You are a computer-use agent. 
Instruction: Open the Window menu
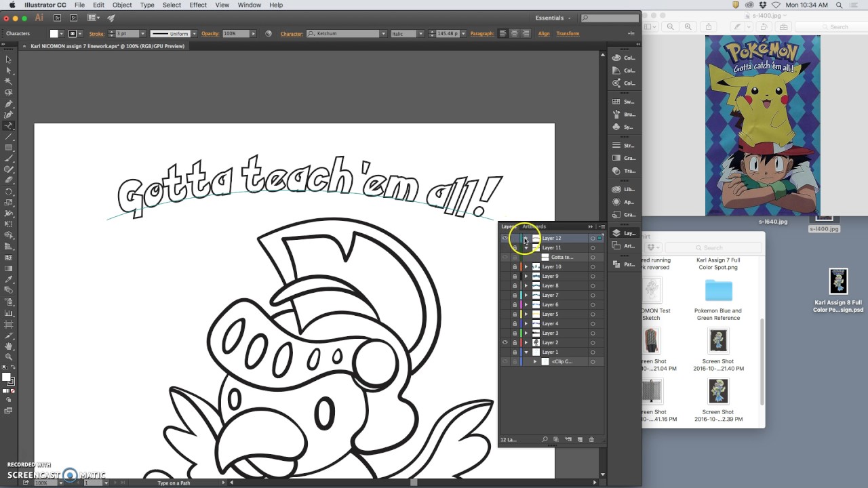[249, 5]
